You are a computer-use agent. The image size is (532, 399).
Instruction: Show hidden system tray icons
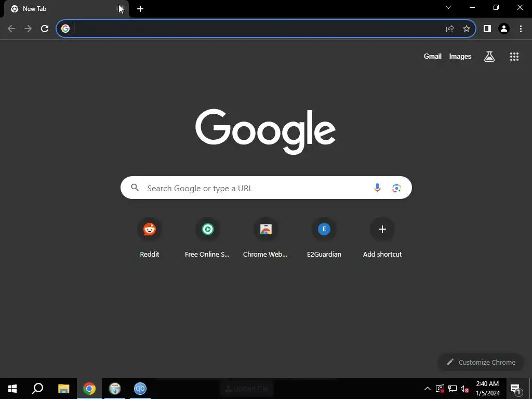428,389
